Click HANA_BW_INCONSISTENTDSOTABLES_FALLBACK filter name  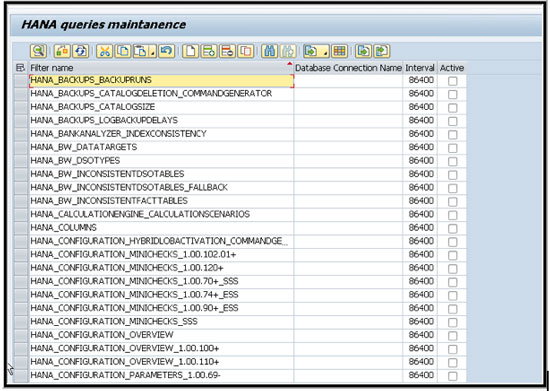129,187
